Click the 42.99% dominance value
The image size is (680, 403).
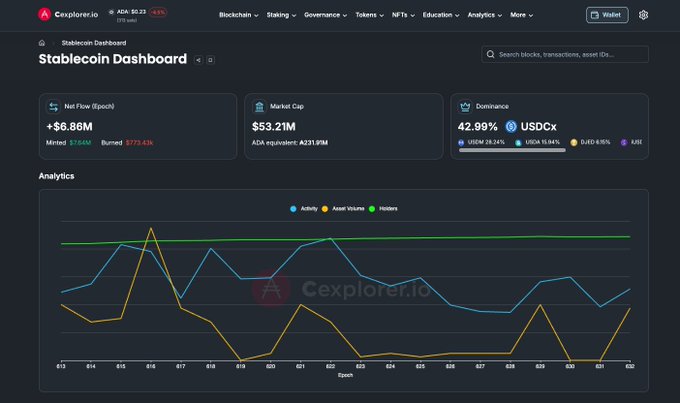click(477, 127)
